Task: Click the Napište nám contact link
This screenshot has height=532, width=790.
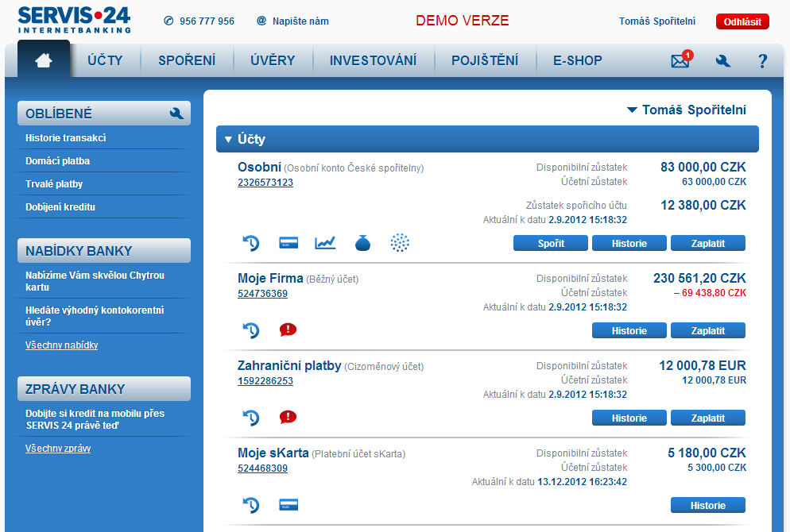Action: tap(300, 21)
